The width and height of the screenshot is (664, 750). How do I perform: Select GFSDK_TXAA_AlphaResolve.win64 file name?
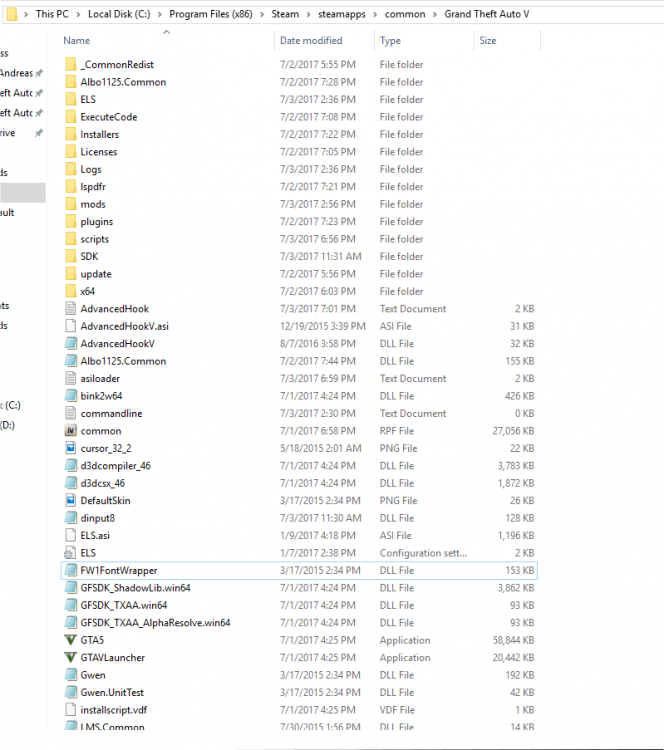tap(155, 622)
